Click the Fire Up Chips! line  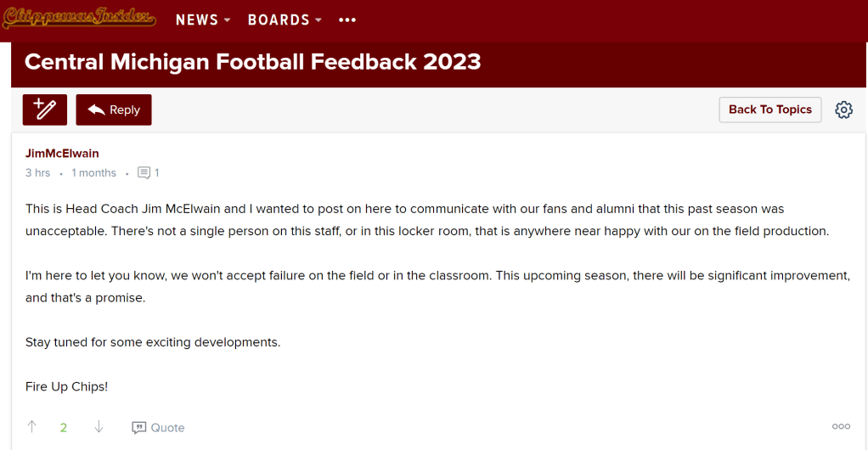[66, 386]
